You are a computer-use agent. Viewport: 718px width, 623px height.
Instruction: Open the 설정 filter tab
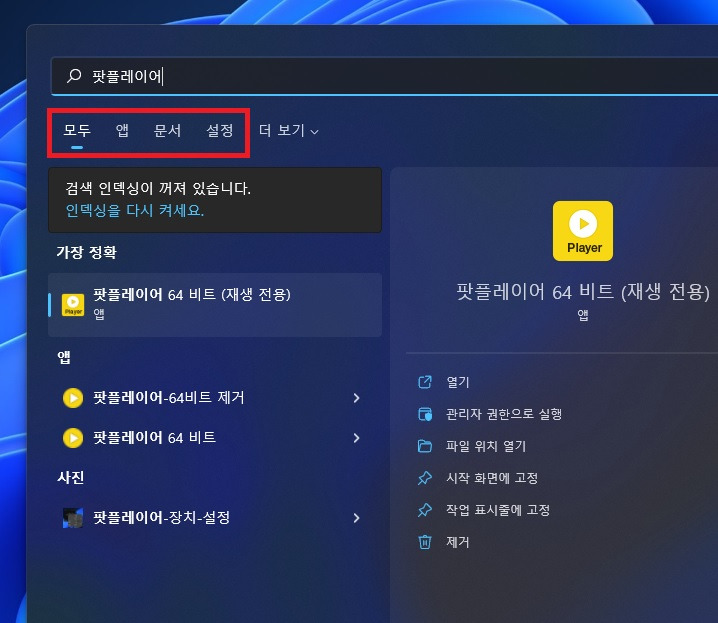(x=220, y=130)
